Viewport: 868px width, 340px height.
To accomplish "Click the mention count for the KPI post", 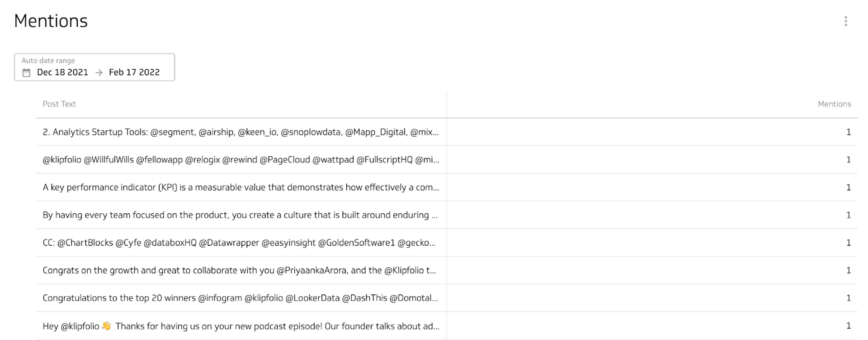I will click(x=849, y=187).
